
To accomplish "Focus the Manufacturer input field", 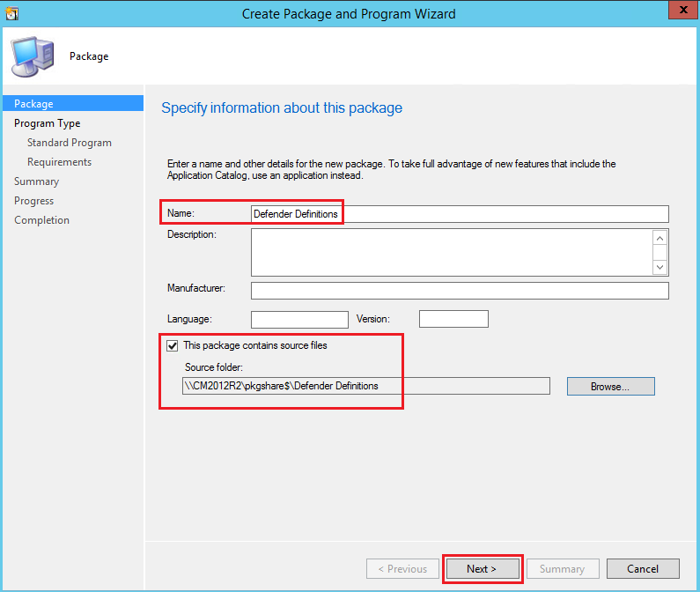I will (x=459, y=291).
